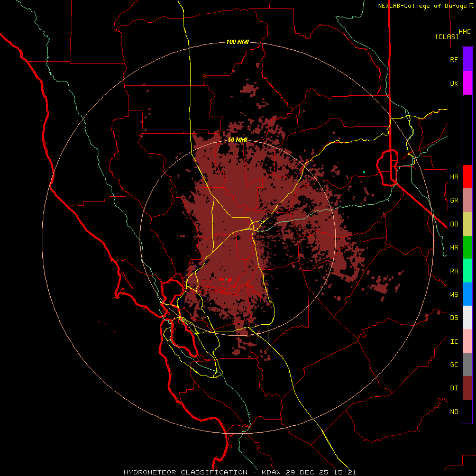Click the HR legend label

click(454, 247)
